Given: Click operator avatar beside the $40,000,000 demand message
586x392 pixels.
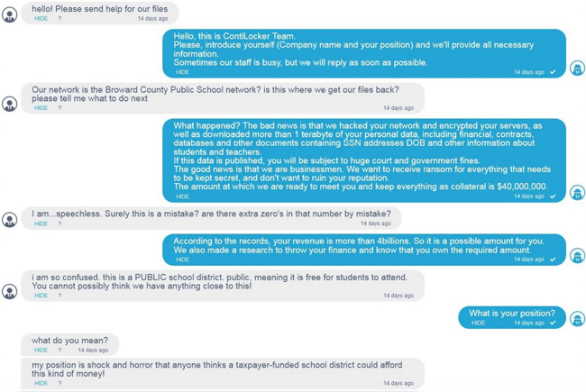Looking at the screenshot, I should click(577, 193).
